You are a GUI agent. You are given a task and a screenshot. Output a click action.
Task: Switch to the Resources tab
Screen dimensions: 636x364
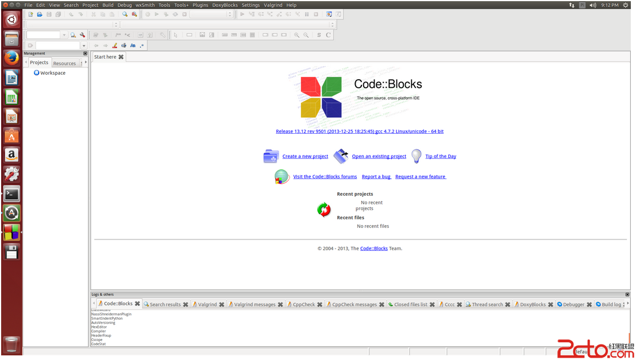coord(64,63)
